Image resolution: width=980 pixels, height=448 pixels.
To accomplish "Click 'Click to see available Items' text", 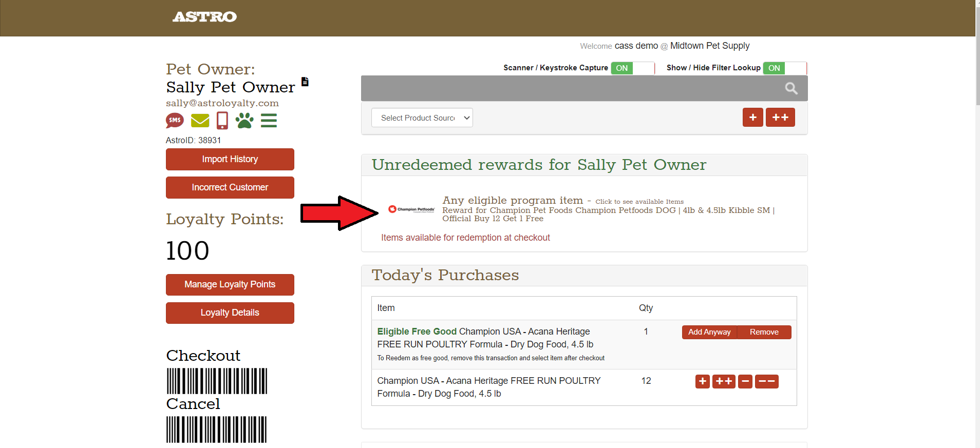I will [639, 202].
